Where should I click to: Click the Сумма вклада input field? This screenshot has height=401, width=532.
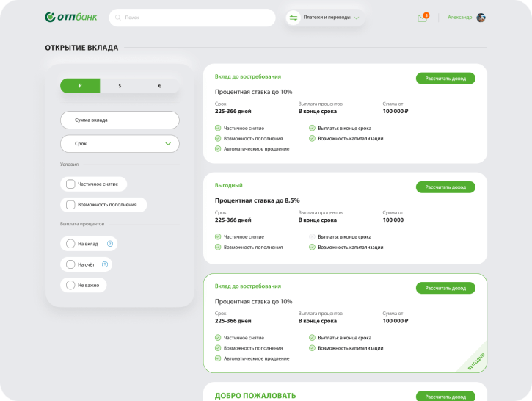120,120
